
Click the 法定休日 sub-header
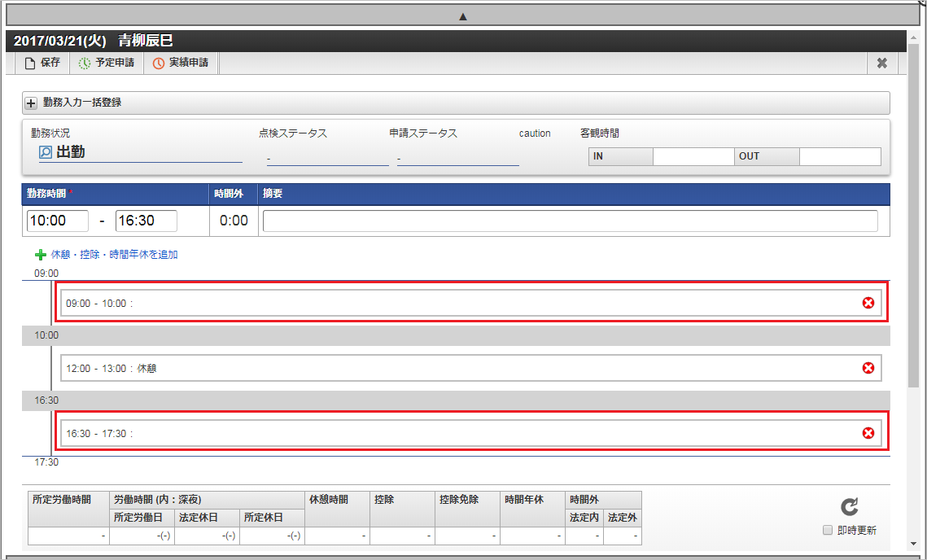207,518
